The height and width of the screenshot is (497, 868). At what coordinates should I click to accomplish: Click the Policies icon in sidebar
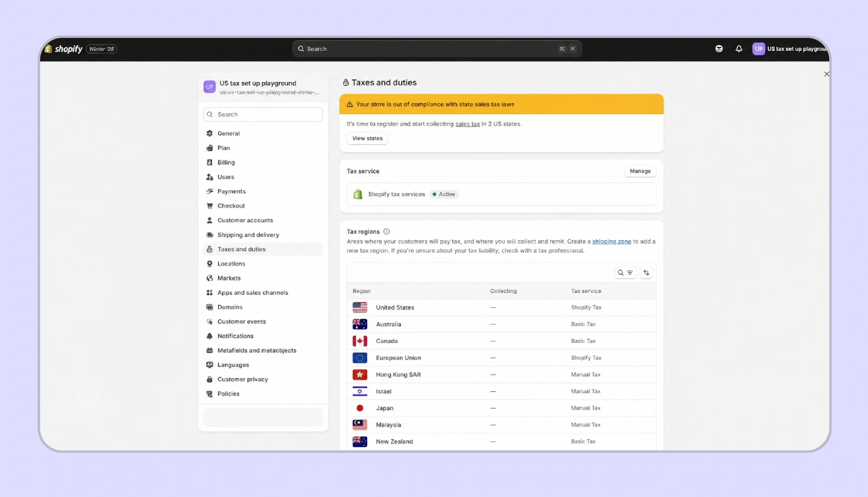210,394
